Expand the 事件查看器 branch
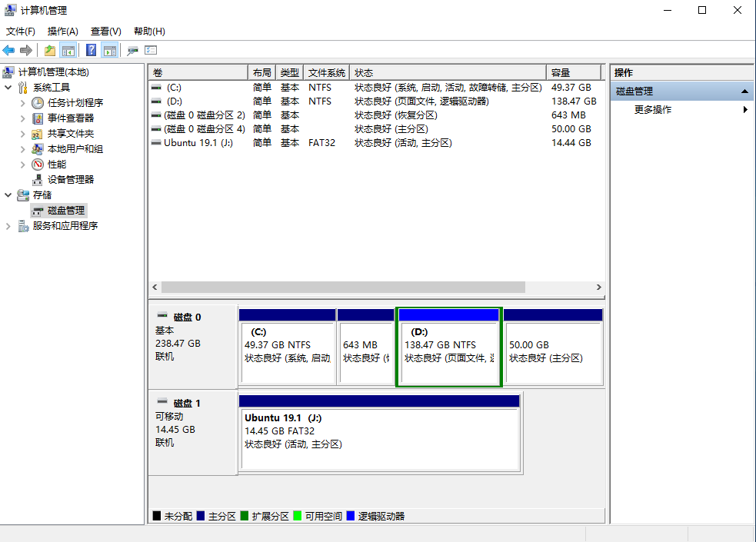Screen dimensions: 756x542 tap(22, 118)
